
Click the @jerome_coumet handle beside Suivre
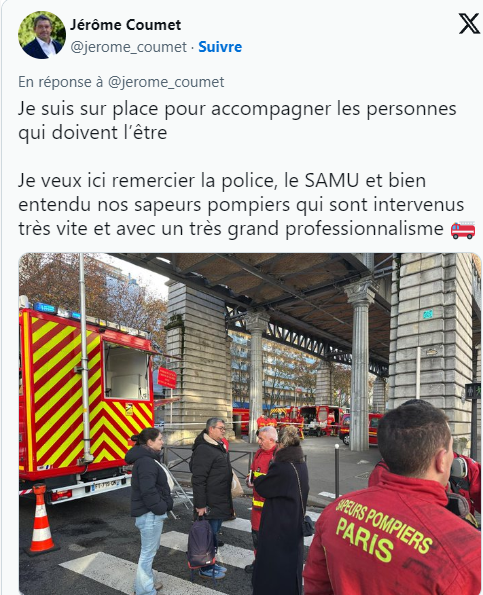[x=129, y=47]
